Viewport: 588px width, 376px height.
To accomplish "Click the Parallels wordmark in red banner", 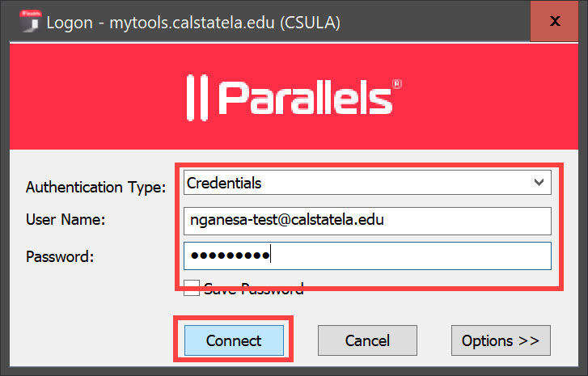I will [304, 99].
